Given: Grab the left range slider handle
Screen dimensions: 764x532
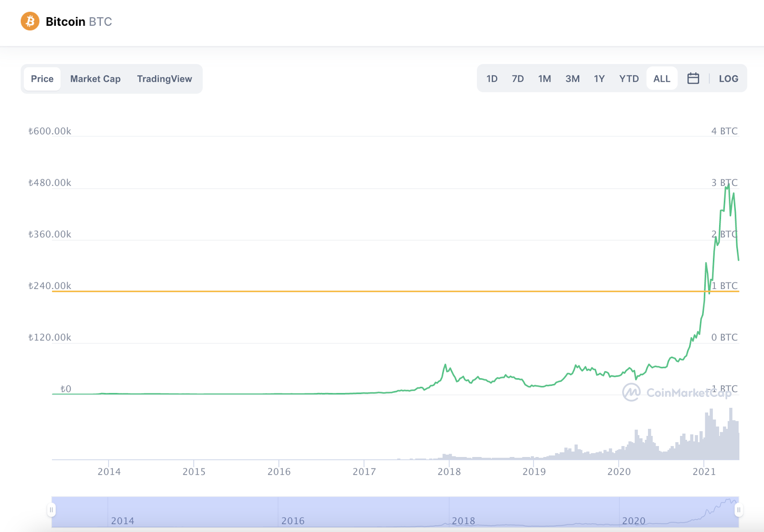Looking at the screenshot, I should [x=52, y=510].
